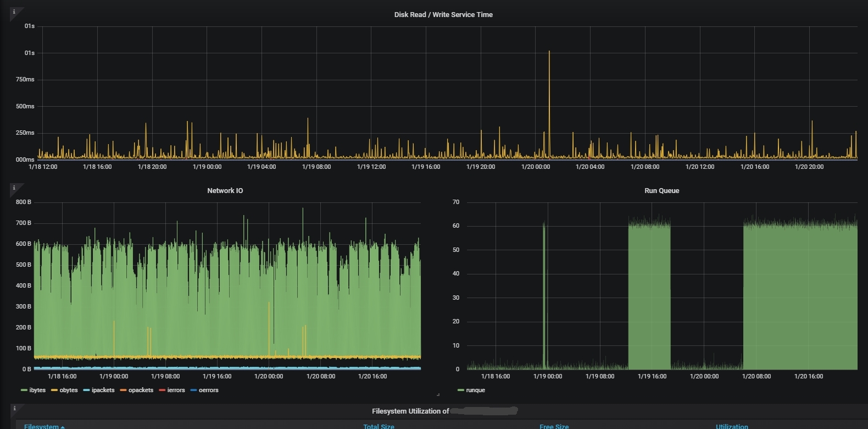Open the Network IO panel title menu
Screen dimensions: 868x429
click(x=225, y=191)
